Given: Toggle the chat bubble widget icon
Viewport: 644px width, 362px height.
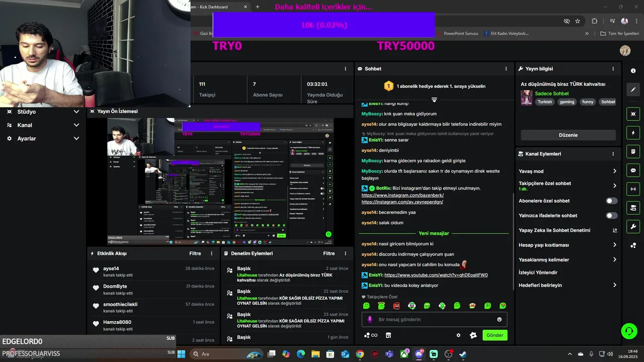Looking at the screenshot, I should [633, 170].
